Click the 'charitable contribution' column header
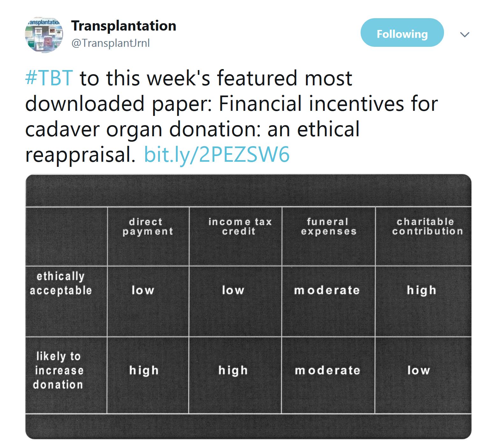 pyautogui.click(x=427, y=226)
